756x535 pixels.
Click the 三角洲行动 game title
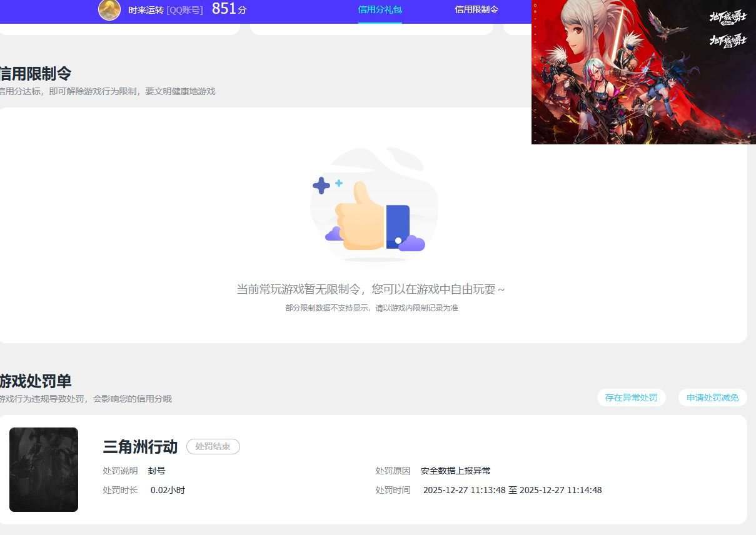tap(140, 446)
